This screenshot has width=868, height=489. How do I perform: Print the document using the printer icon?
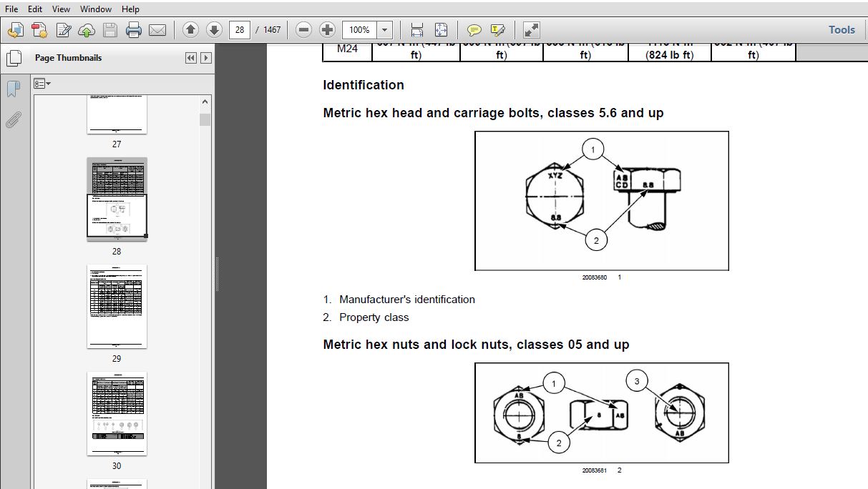pos(134,30)
